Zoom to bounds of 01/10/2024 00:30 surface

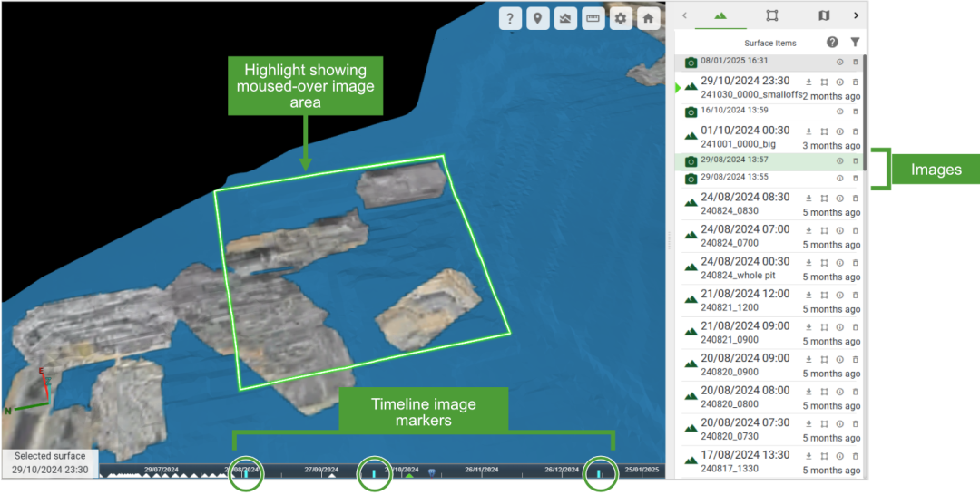824,131
